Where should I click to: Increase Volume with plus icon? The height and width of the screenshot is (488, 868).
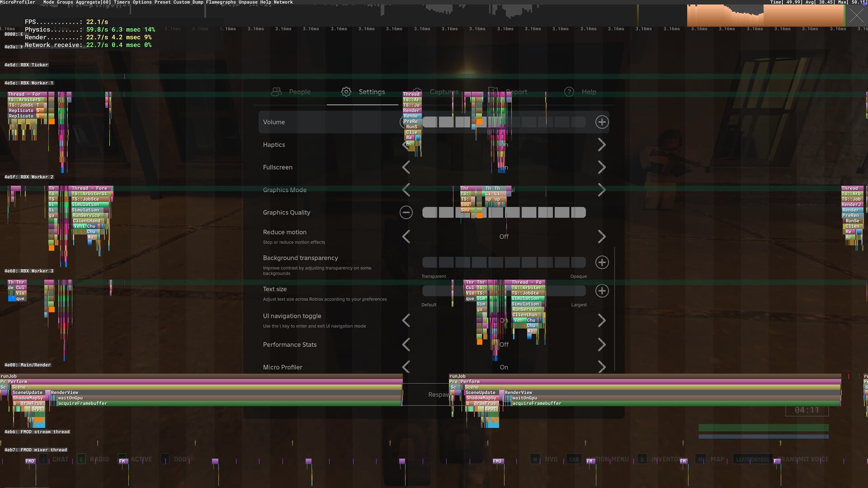601,122
